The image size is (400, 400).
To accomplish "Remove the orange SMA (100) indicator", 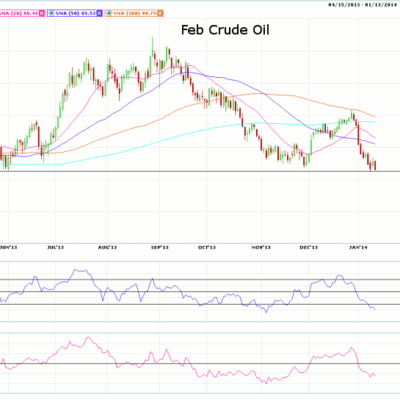I will coord(161,13).
